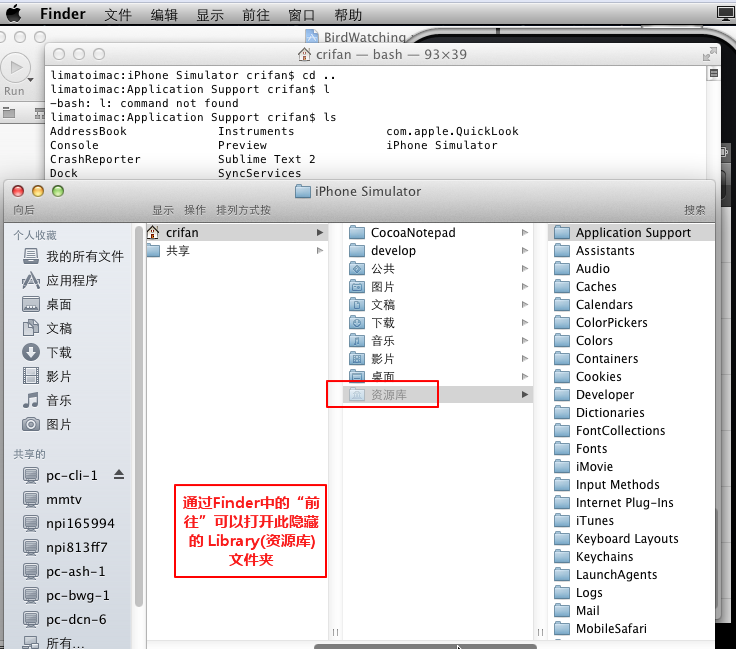Viewport: 736px width, 649px height.
Task: Expand crifan folder arrow
Action: click(x=320, y=232)
